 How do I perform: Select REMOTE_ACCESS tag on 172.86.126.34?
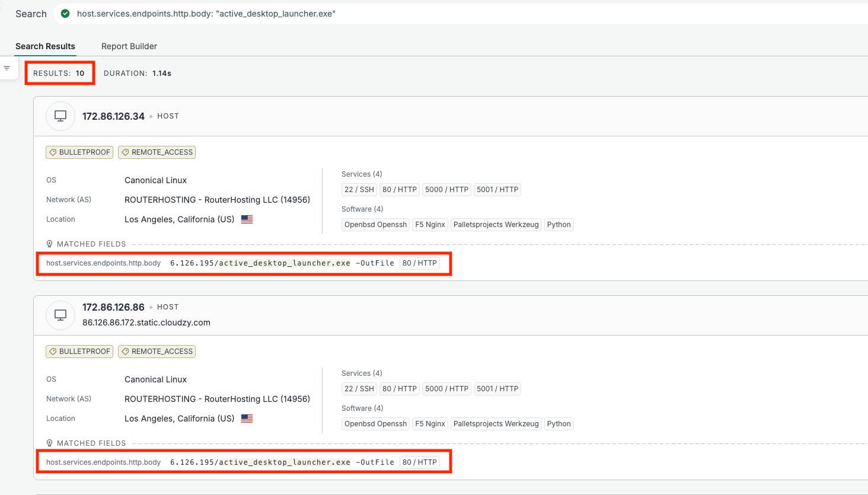click(157, 152)
